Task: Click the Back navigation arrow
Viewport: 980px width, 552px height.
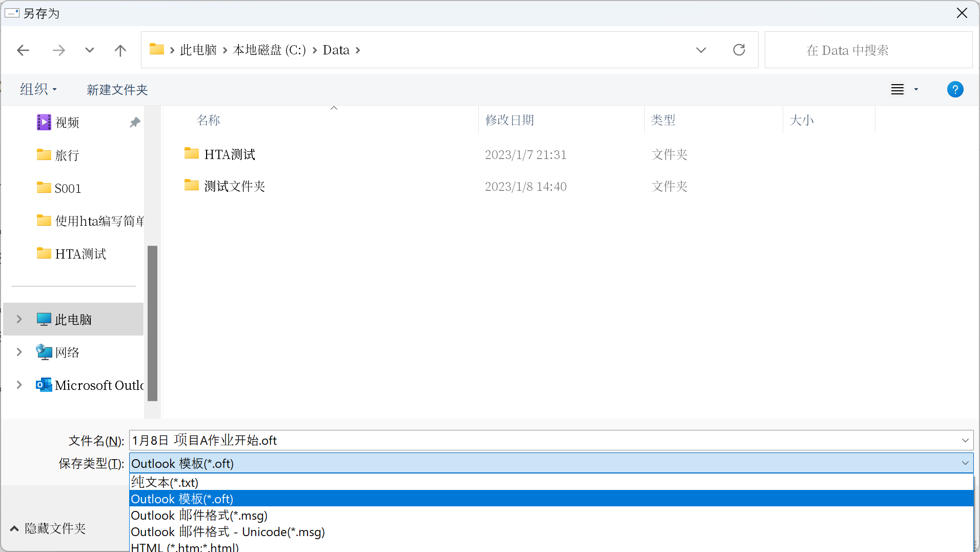Action: point(23,50)
